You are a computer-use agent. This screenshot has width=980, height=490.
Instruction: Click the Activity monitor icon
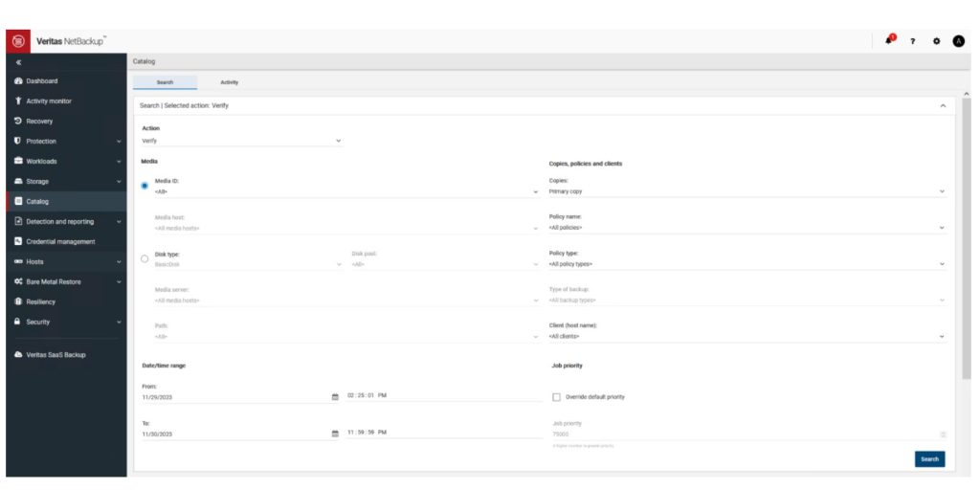pos(18,100)
